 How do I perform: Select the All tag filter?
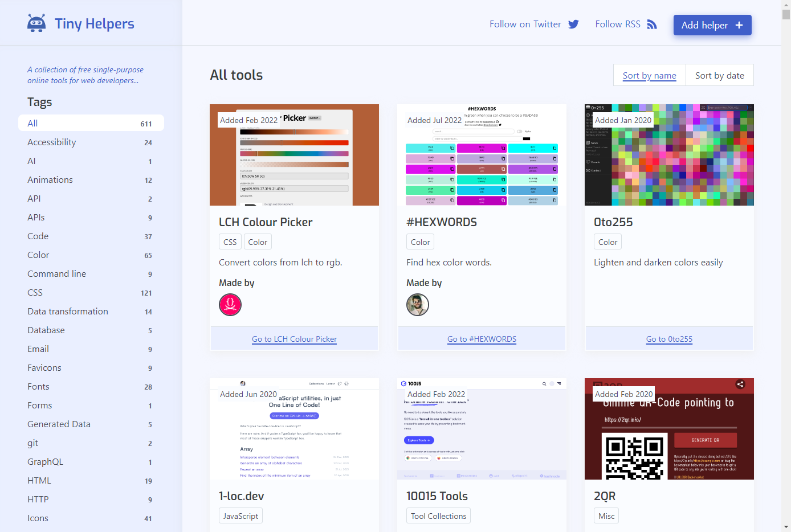91,123
